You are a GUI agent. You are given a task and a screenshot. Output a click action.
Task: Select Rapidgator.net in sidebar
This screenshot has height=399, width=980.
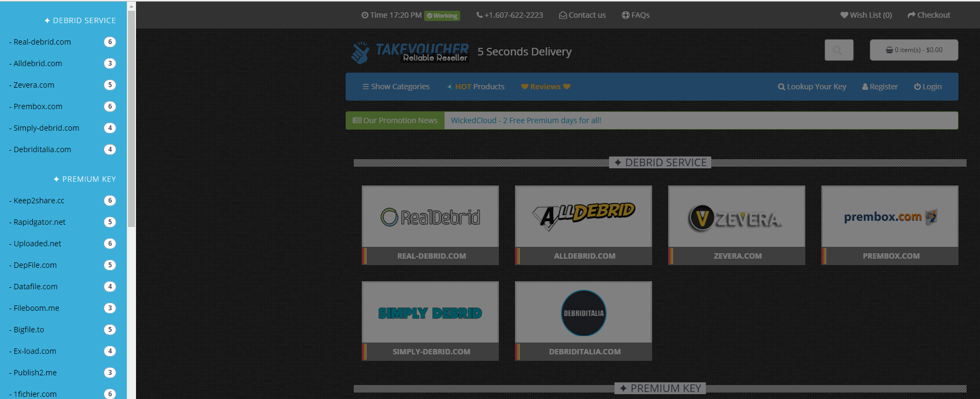pyautogui.click(x=39, y=222)
